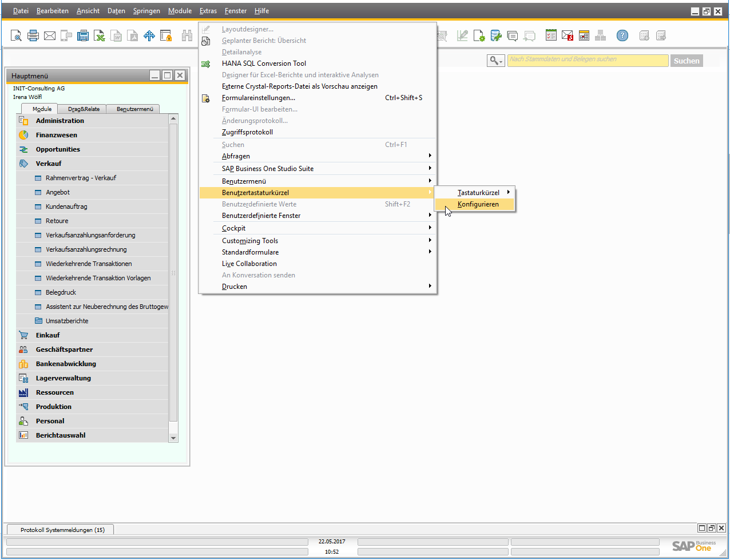This screenshot has width=730, height=560.
Task: Click the database wrench settings icon
Action: (x=496, y=36)
